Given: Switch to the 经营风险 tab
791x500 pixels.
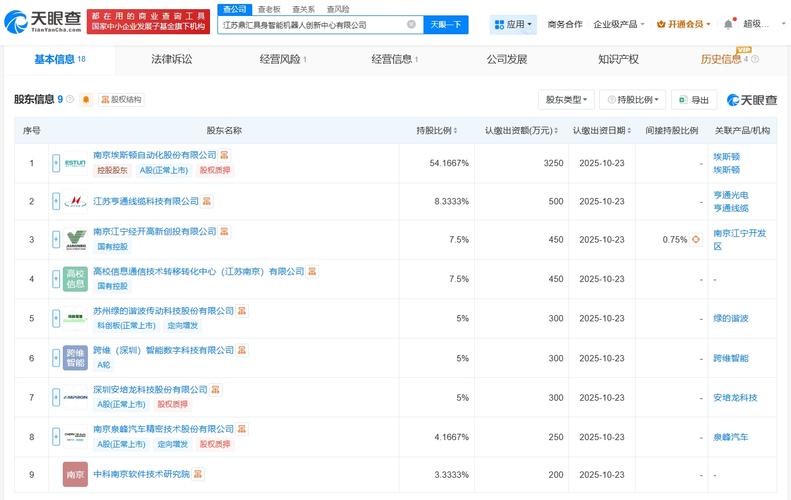Looking at the screenshot, I should tap(283, 60).
